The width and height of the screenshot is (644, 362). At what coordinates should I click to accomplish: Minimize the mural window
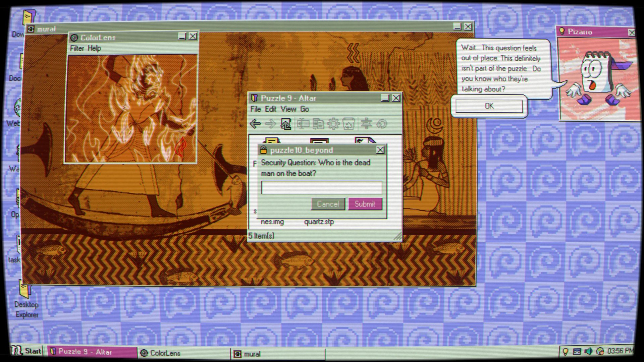click(457, 26)
